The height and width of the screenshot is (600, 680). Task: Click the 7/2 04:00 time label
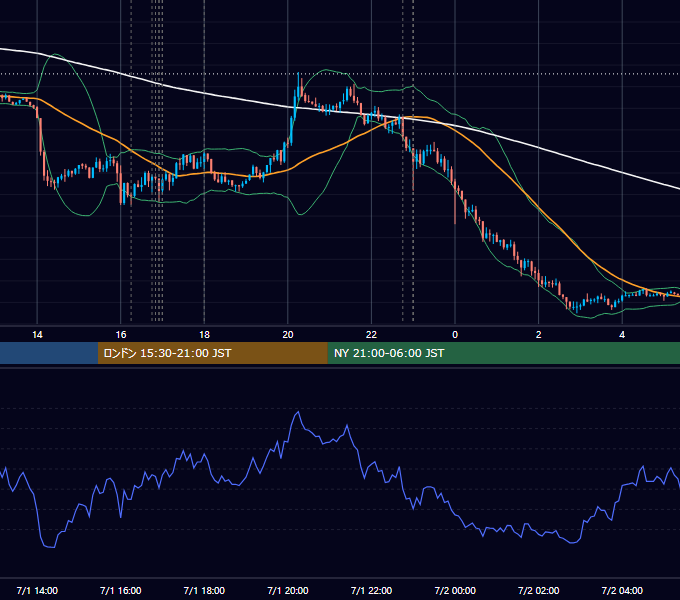coord(622,590)
